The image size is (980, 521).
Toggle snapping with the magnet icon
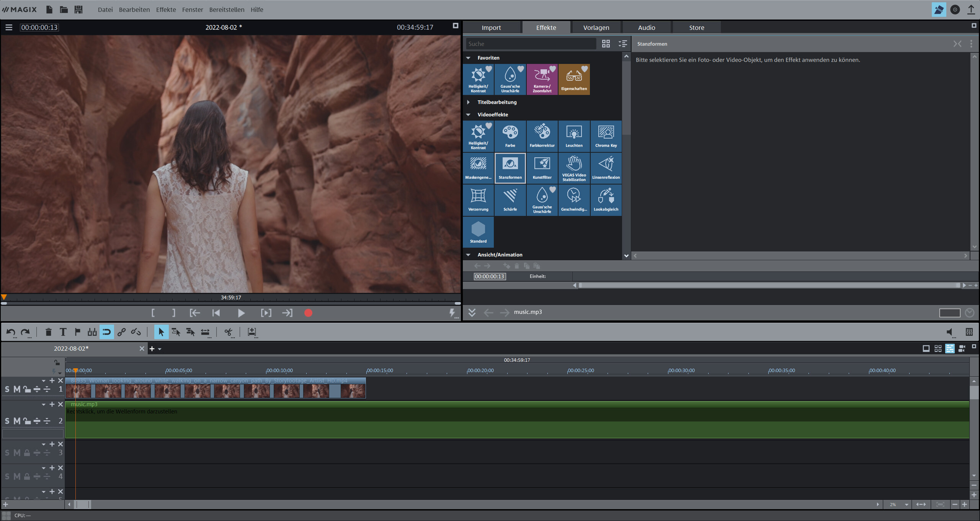tap(107, 332)
